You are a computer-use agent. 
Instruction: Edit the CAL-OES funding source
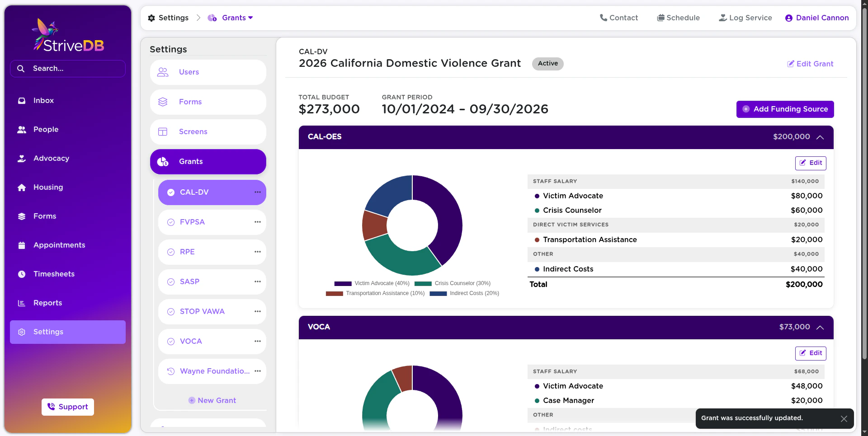point(811,163)
